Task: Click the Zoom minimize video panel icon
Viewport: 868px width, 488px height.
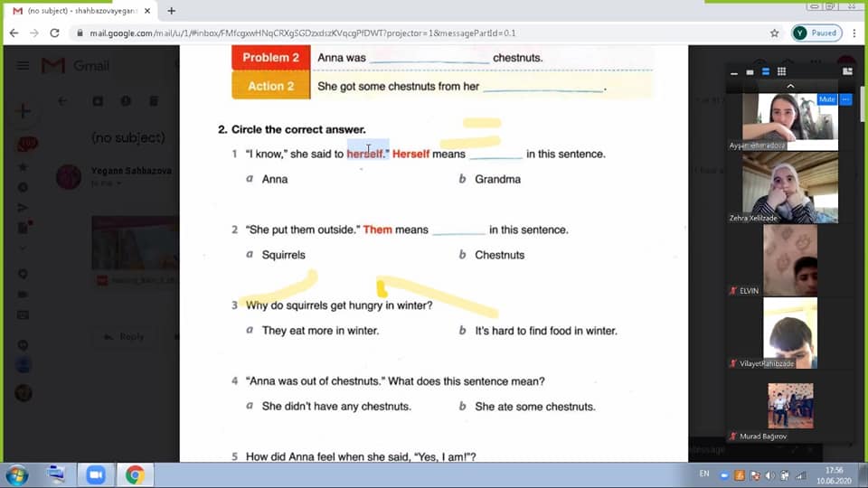Action: 734,72
